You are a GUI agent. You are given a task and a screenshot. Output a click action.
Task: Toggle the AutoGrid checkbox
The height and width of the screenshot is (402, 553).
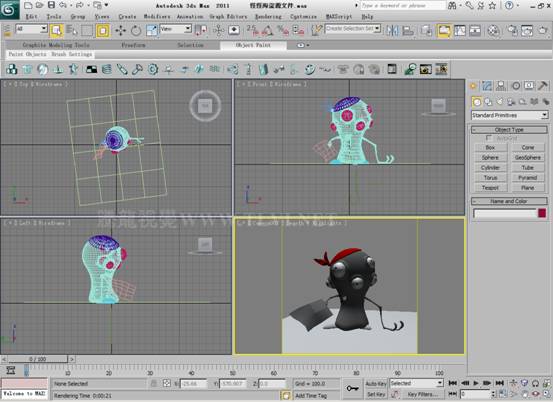[489, 138]
